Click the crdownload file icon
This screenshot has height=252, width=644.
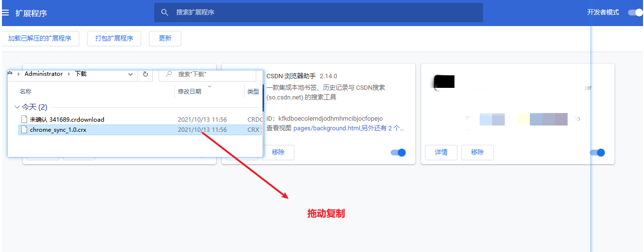[24, 119]
